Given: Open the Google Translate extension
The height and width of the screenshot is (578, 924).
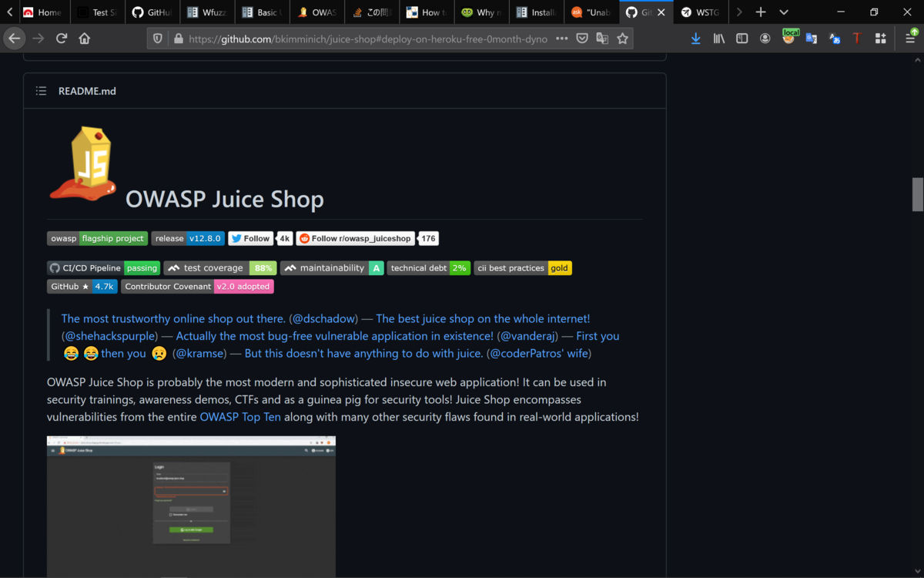Looking at the screenshot, I should click(x=812, y=39).
